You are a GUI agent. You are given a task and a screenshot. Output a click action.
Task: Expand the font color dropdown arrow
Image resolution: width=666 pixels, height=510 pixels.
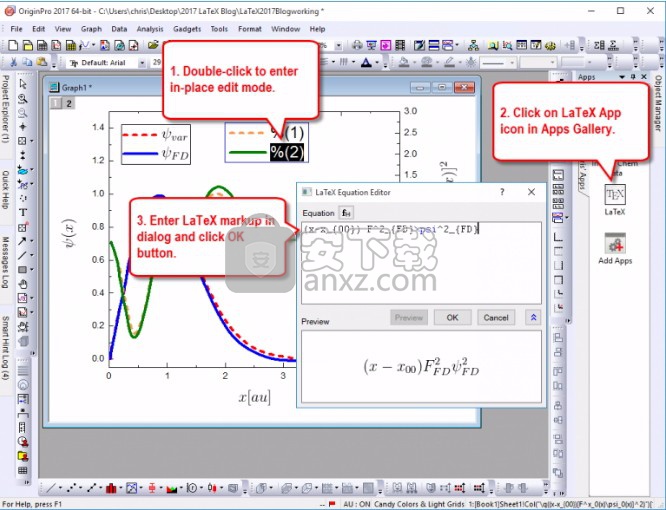[376, 63]
